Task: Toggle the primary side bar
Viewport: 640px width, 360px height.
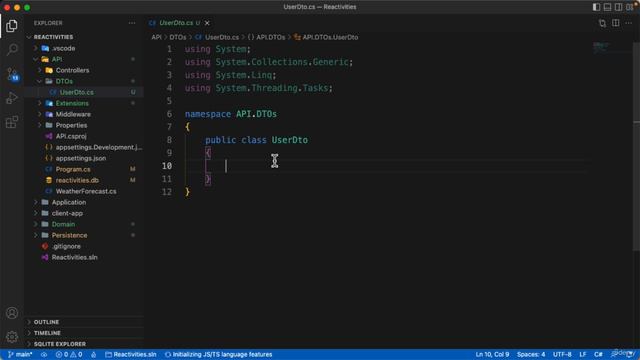Action: [596, 7]
